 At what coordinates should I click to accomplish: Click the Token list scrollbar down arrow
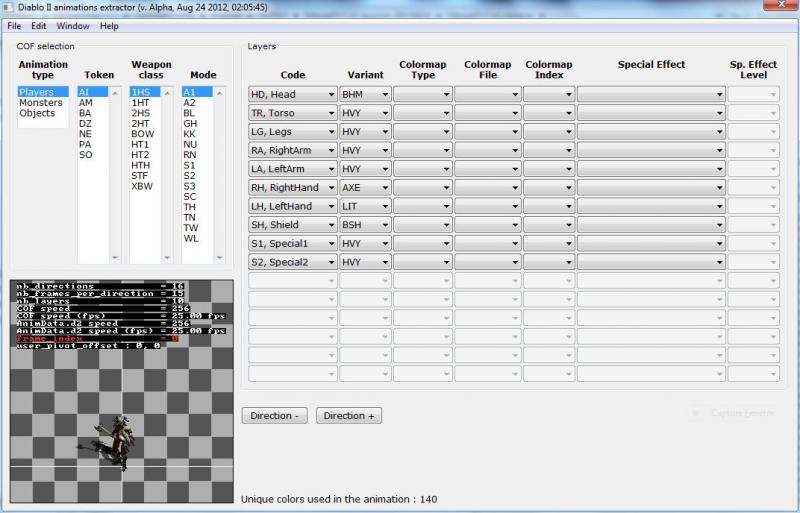[115, 258]
